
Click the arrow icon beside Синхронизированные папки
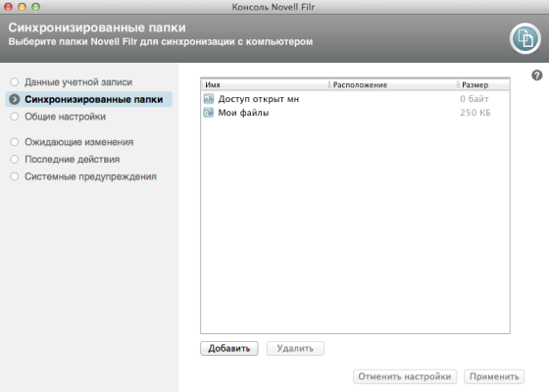[x=15, y=99]
